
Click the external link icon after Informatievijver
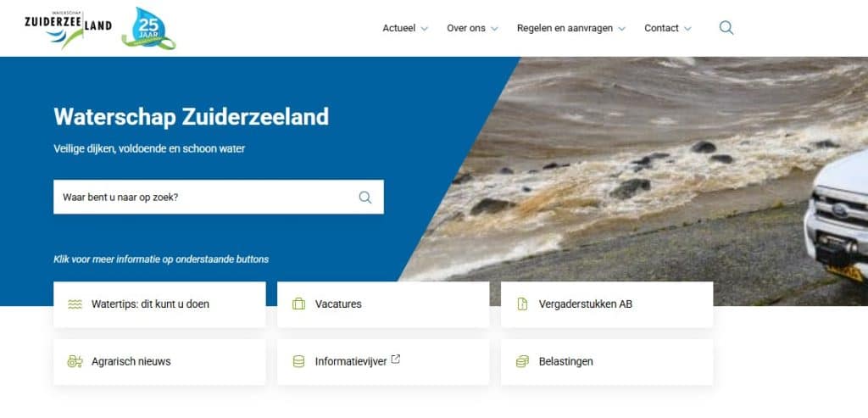pos(395,359)
